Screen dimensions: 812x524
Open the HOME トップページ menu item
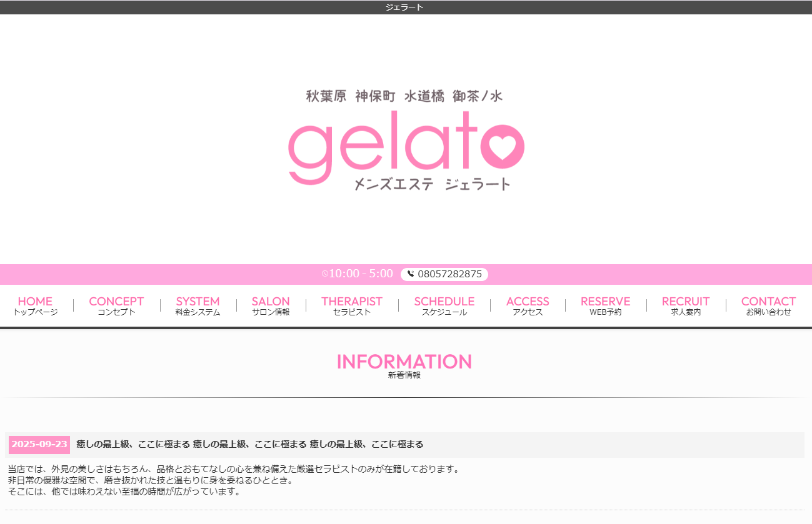pos(36,305)
